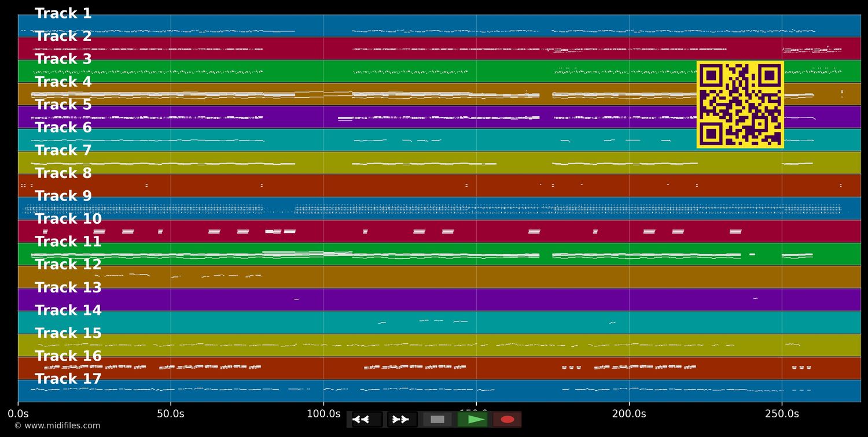Start playback with the green play button

472,420
